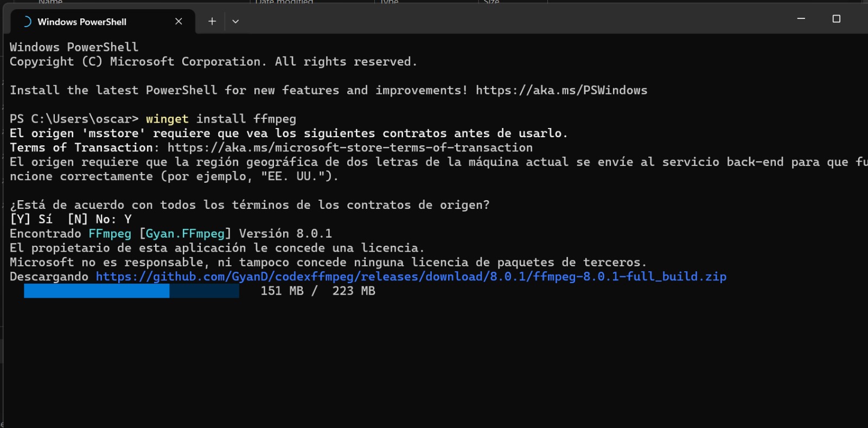Select the Windows PowerShell tab
Viewport: 868px width, 428px height.
[81, 22]
